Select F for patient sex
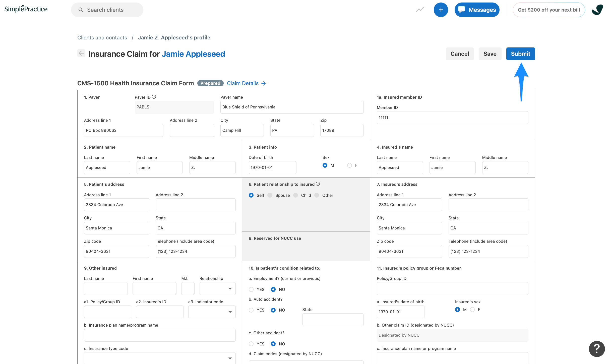612x364 pixels. pos(349,165)
